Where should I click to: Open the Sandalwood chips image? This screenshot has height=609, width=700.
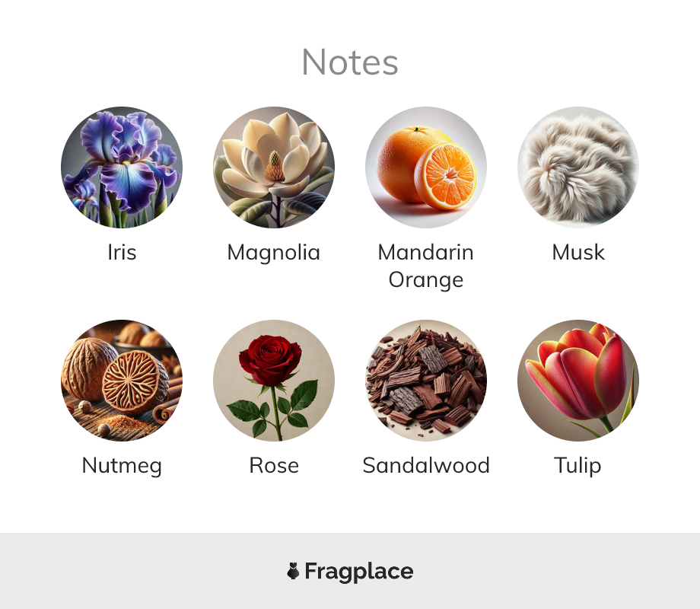point(426,380)
